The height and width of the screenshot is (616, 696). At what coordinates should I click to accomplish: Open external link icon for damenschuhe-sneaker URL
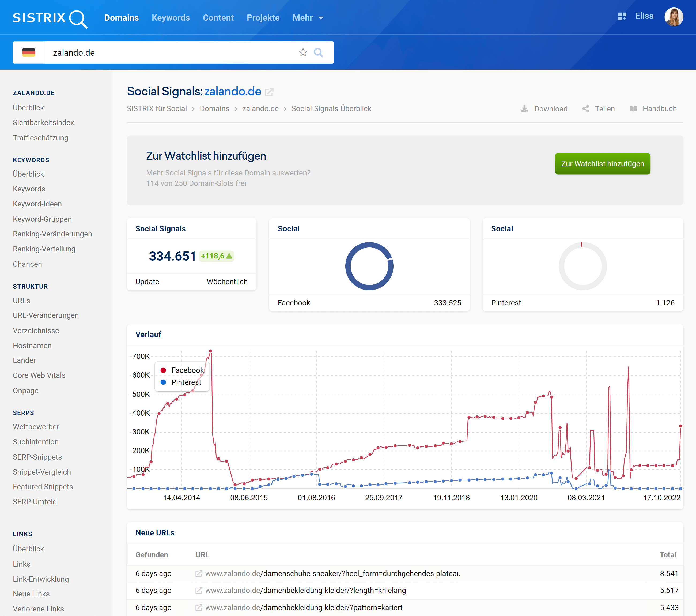click(x=199, y=573)
